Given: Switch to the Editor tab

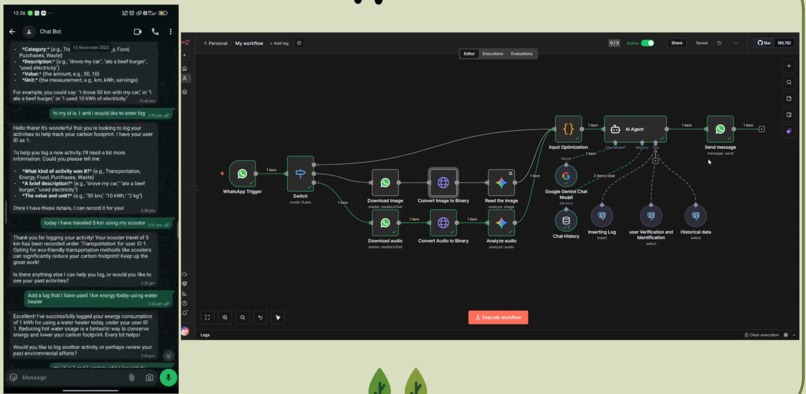Looking at the screenshot, I should point(469,53).
